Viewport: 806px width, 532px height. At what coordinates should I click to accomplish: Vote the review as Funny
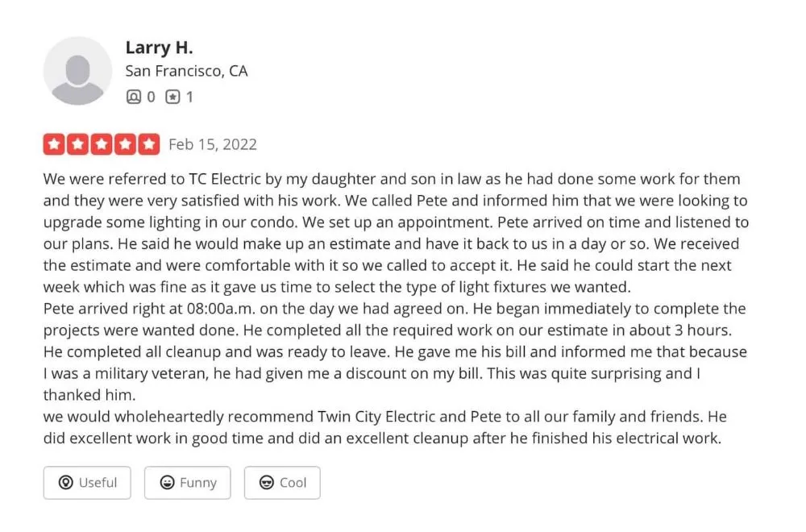187,483
